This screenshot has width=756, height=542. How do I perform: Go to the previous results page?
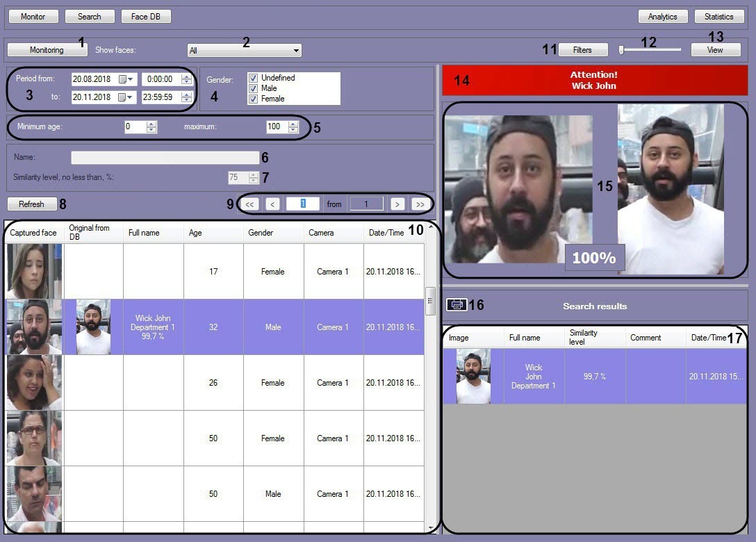pyautogui.click(x=272, y=204)
